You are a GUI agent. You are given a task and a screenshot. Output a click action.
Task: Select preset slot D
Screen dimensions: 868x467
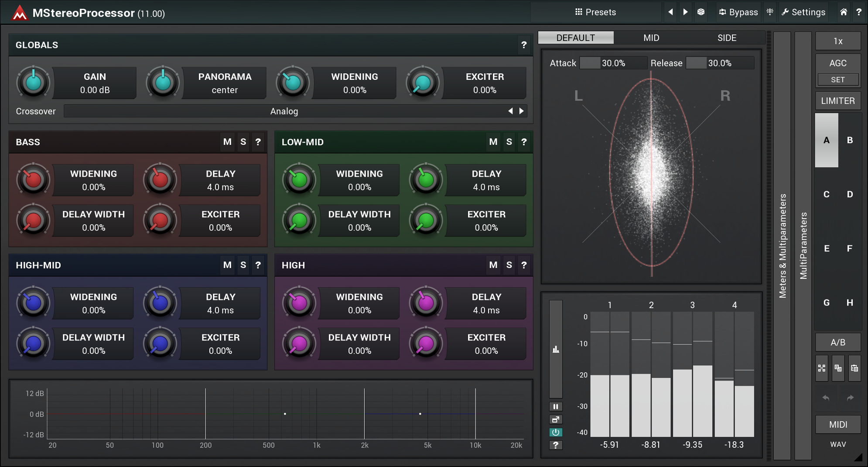coord(850,194)
